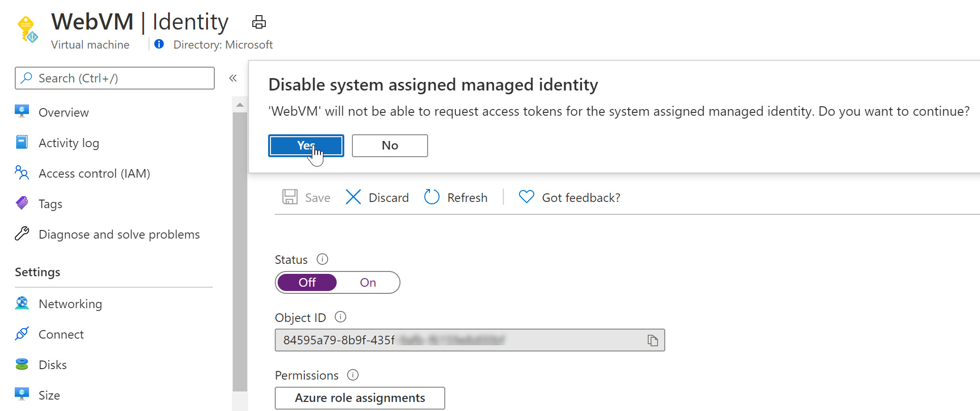Copy the Object ID to clipboard

point(652,340)
